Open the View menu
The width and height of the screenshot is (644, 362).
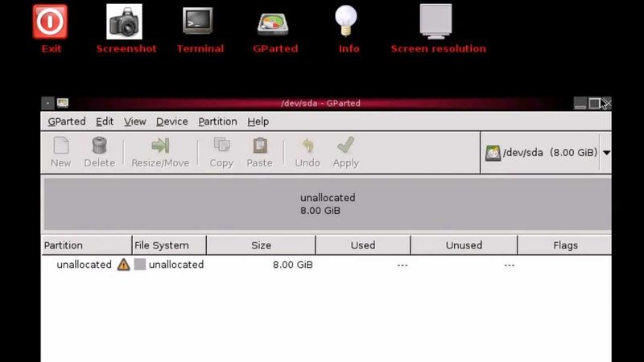tap(134, 121)
